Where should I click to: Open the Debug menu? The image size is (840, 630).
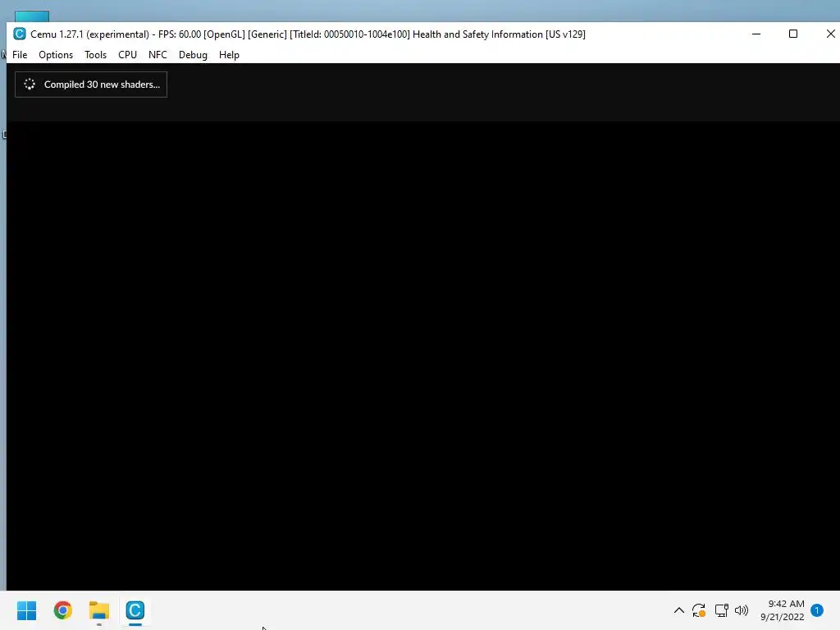tap(193, 55)
